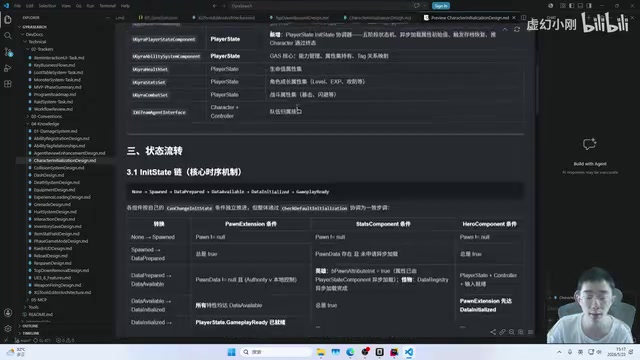Image resolution: width=640 pixels, height=360 pixels.
Task: Open the Selection menu
Action: [x=47, y=6]
